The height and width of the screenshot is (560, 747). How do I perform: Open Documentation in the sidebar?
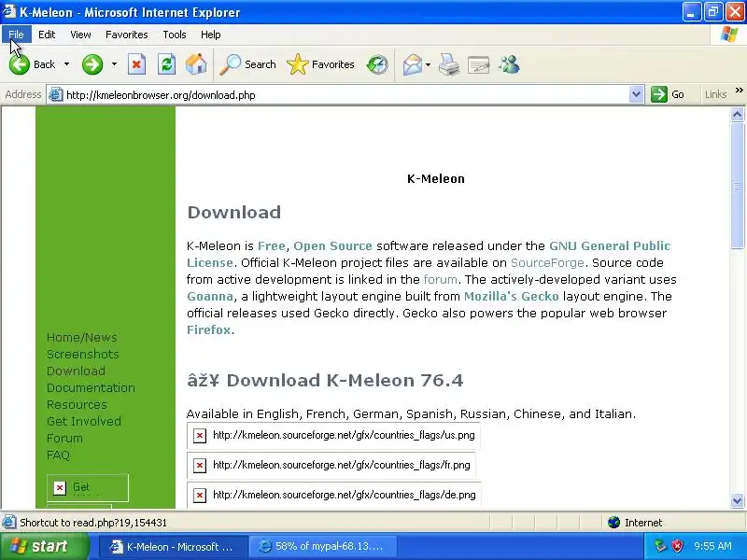pos(91,388)
